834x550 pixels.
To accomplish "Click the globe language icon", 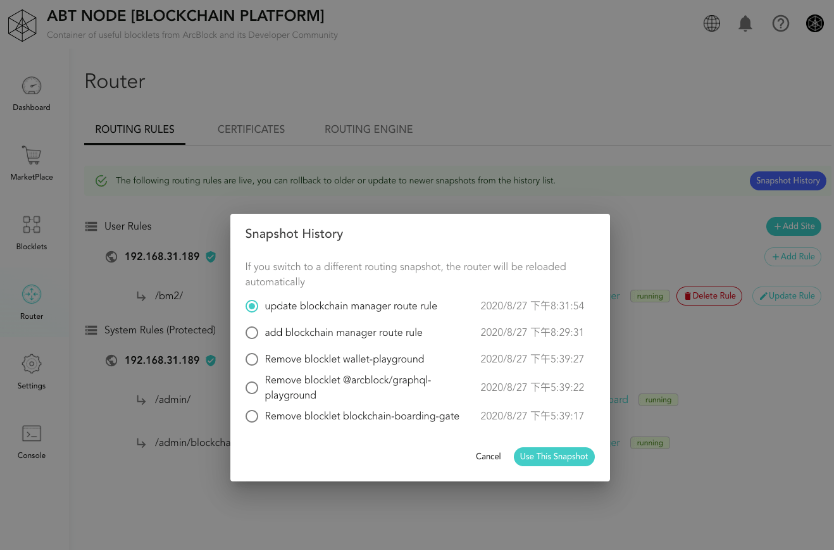I will (712, 23).
